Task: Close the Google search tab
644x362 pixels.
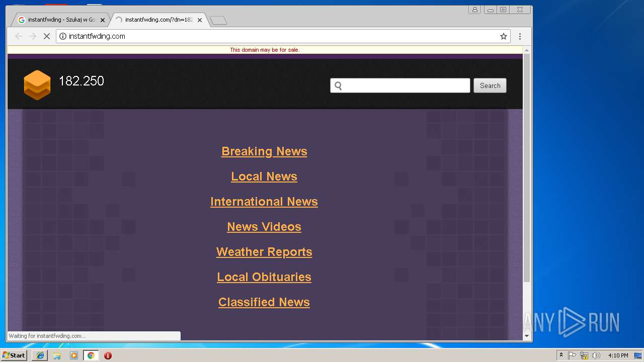Action: pos(103,20)
